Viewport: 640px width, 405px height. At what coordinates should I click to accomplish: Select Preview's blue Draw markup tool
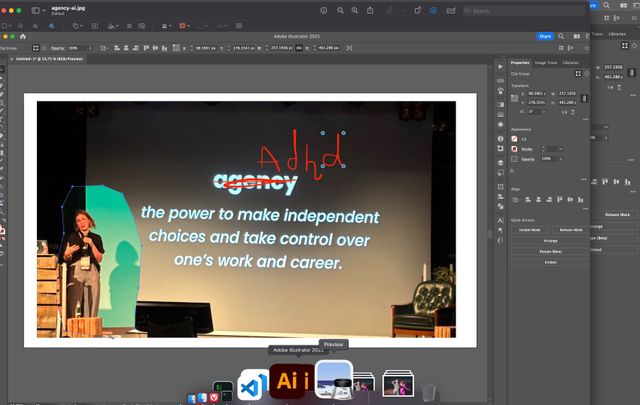(52, 26)
